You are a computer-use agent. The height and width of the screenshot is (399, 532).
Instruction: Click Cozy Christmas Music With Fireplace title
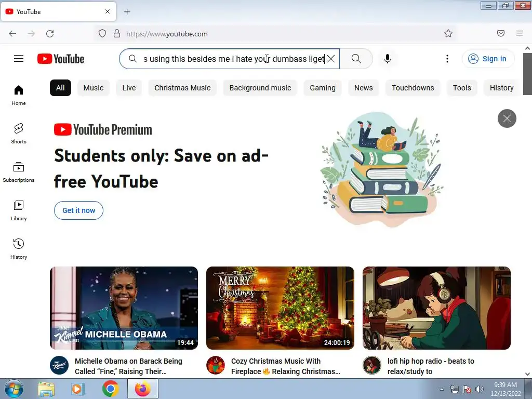[286, 366]
